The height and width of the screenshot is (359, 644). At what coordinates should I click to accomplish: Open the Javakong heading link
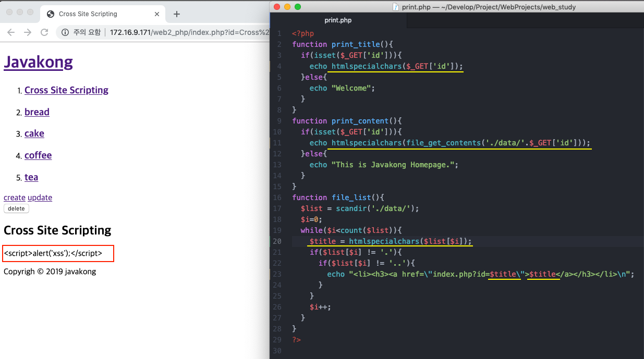point(38,62)
